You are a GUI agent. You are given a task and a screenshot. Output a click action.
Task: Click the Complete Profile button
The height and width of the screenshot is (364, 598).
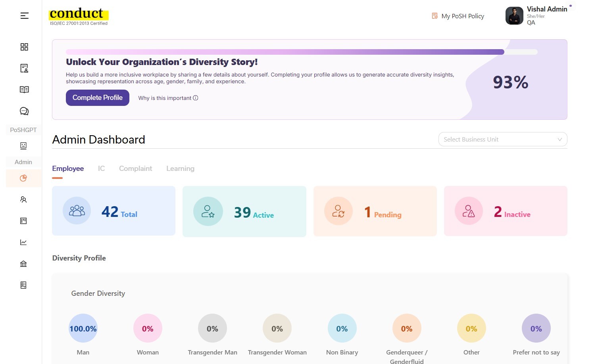[x=97, y=98]
